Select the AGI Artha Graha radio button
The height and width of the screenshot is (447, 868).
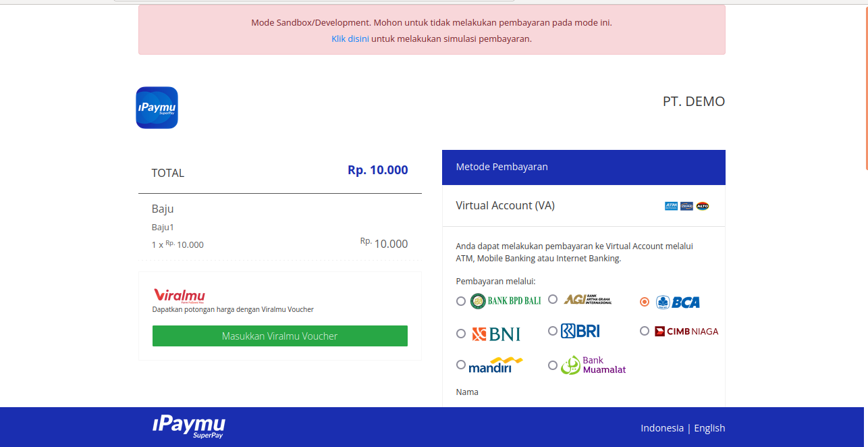pos(553,299)
